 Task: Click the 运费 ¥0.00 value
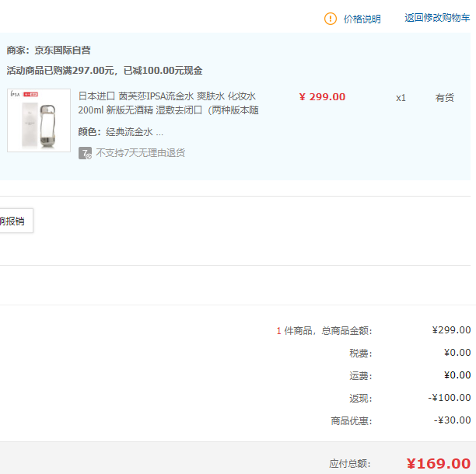click(457, 375)
